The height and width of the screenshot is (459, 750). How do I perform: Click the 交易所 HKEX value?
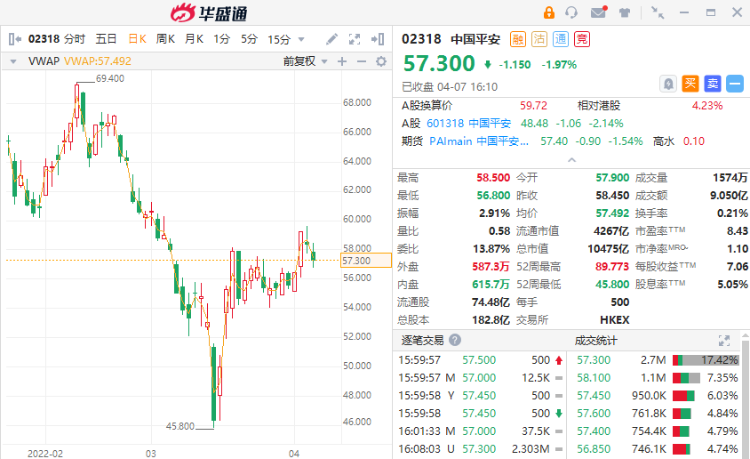(x=615, y=320)
